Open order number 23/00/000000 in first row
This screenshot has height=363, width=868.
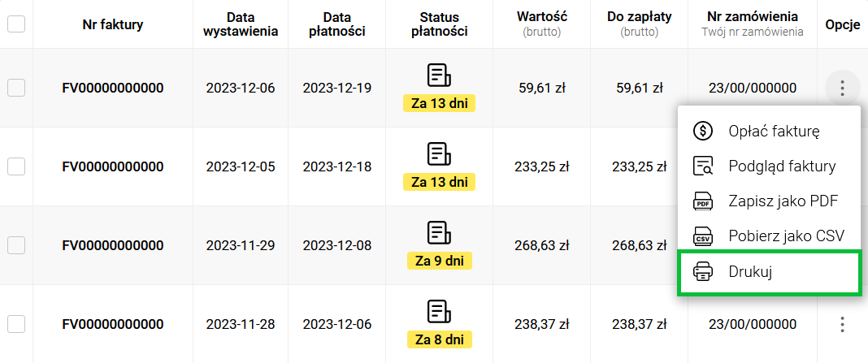753,88
